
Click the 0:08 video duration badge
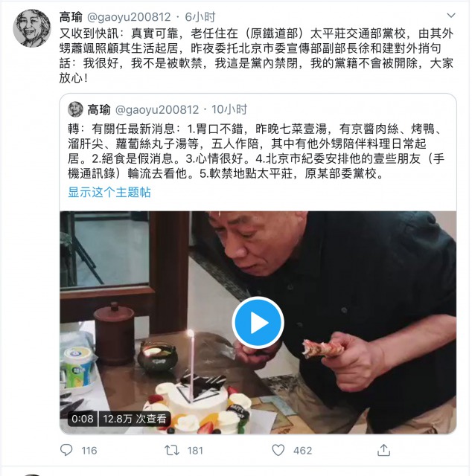coord(83,419)
